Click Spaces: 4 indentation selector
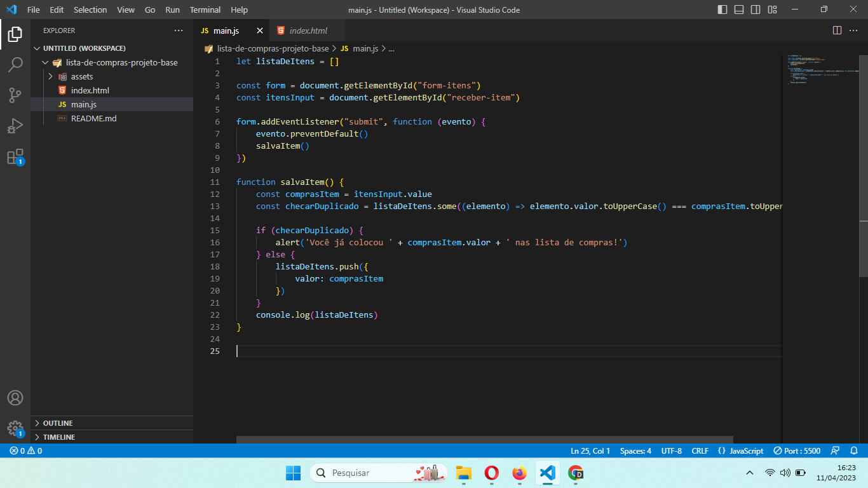Screen dimensions: 868x488 (x=635, y=451)
